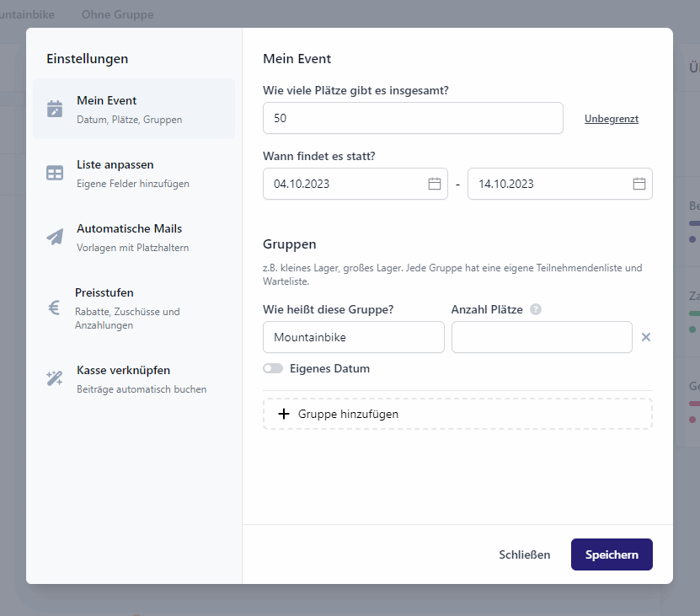Image resolution: width=700 pixels, height=616 pixels.
Task: Click the Unbegrenzt link
Action: coord(612,119)
